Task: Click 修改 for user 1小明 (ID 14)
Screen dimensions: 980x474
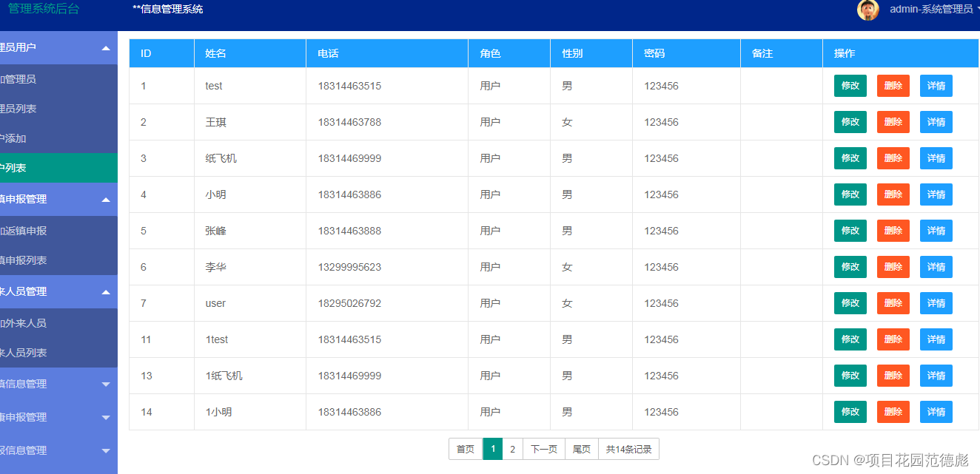Action: coord(850,412)
